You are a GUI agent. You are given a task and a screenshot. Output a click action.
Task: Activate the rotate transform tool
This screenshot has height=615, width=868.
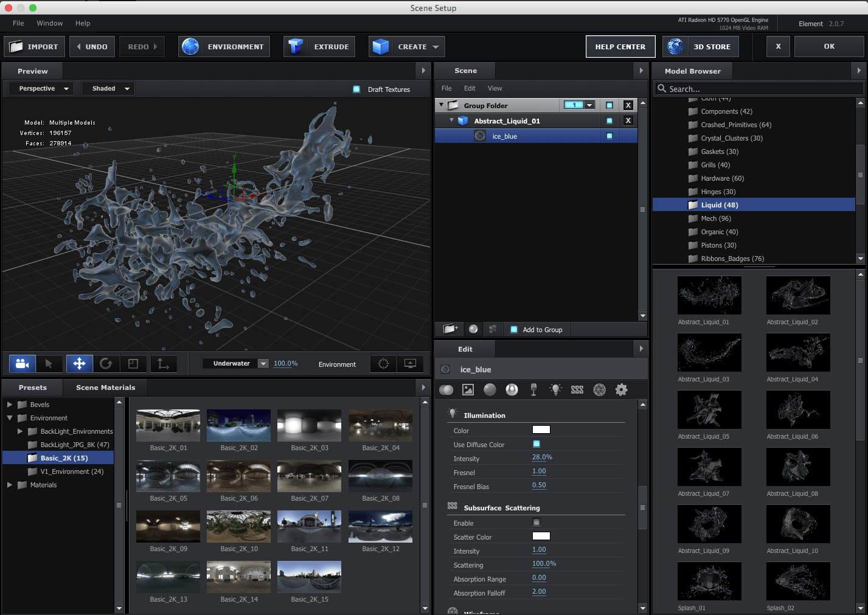coord(106,364)
